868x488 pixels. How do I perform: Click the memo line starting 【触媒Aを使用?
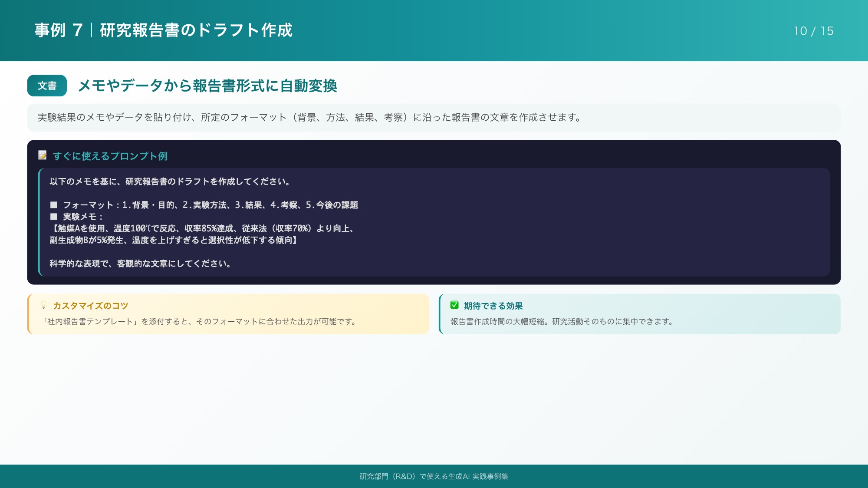tap(203, 228)
